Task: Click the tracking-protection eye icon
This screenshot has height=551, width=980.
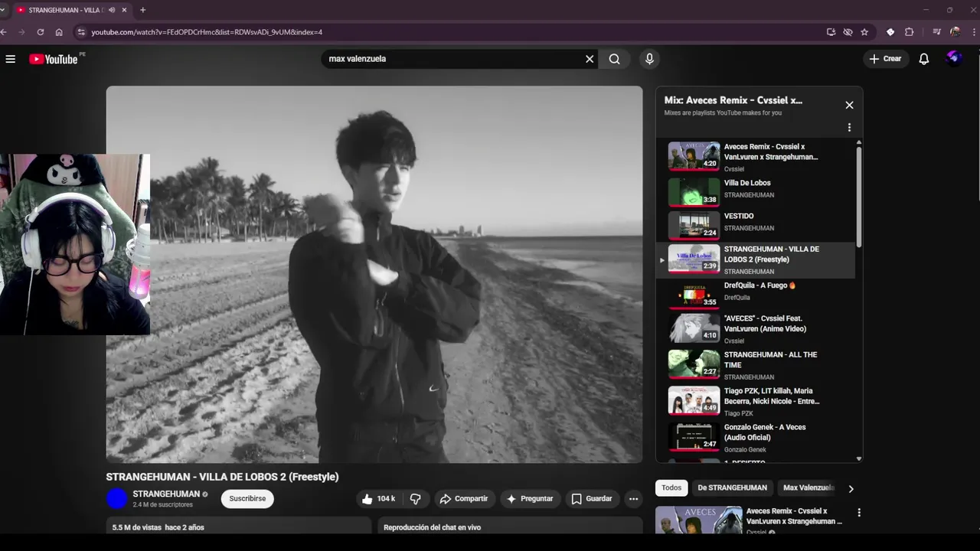Action: (x=848, y=32)
